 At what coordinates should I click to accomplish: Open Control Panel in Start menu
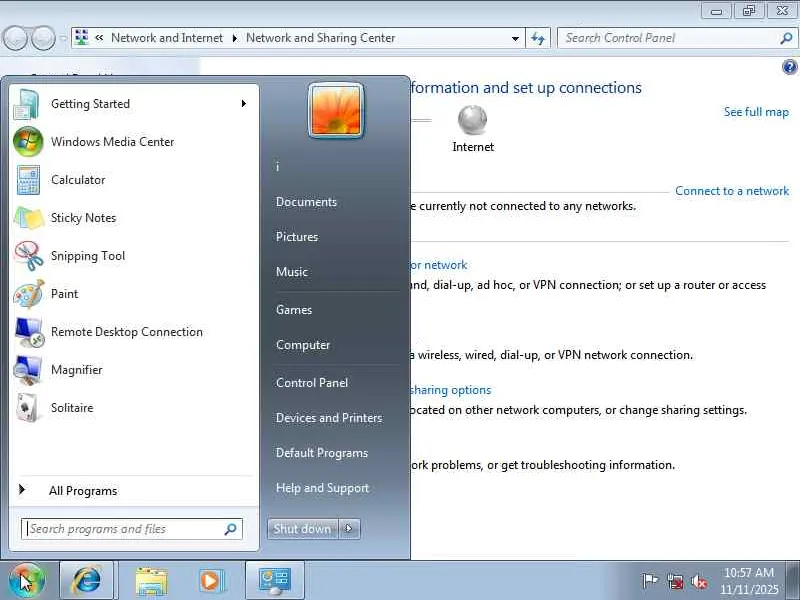coord(312,383)
